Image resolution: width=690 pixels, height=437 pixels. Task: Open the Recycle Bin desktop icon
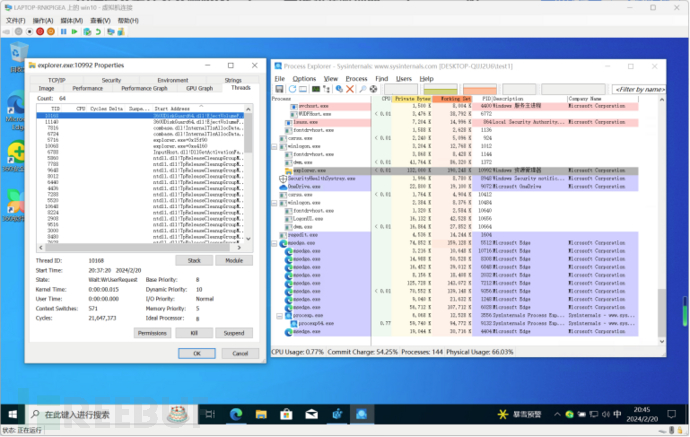pos(17,53)
